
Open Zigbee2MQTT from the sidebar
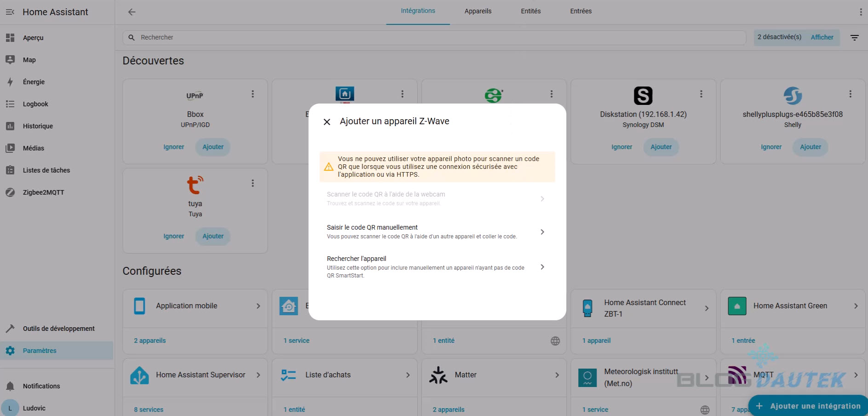click(x=43, y=192)
